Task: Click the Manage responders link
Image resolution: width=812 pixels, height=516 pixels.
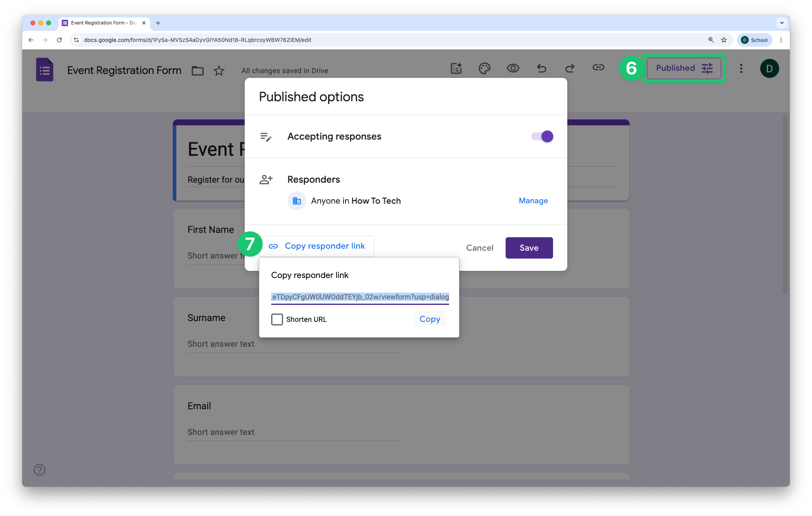Action: [x=533, y=201]
